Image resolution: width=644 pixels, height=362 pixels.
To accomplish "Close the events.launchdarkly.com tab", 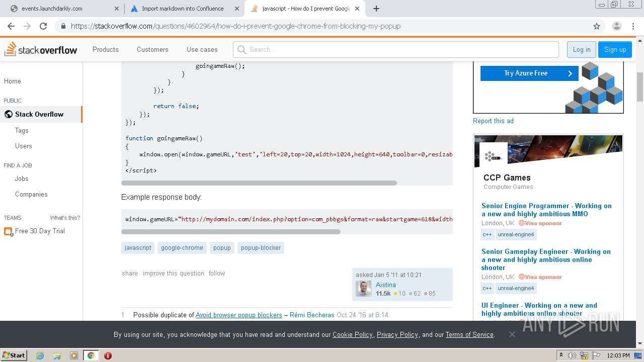I will (x=117, y=9).
